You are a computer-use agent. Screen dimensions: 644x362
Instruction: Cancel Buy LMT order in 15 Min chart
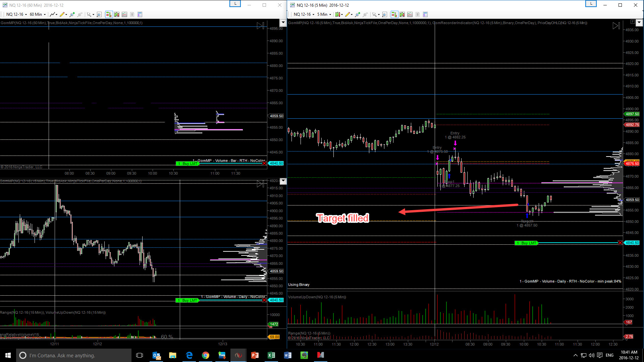tap(264, 300)
